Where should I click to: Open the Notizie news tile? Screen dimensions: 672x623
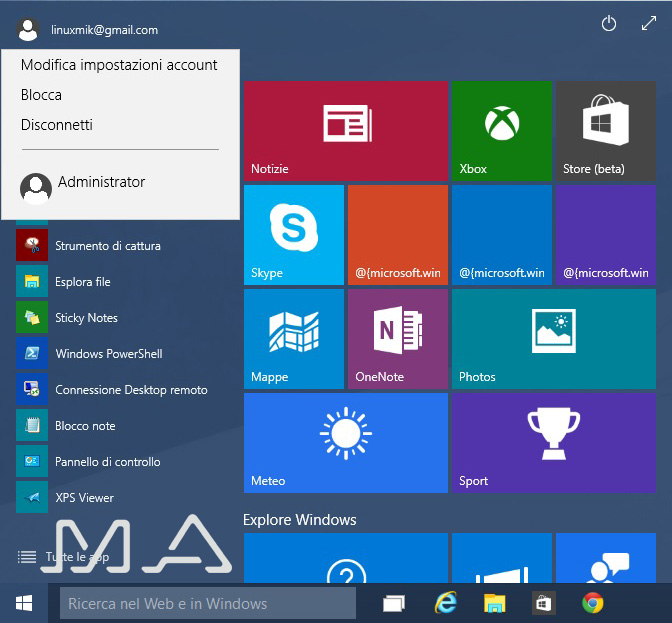tap(346, 131)
